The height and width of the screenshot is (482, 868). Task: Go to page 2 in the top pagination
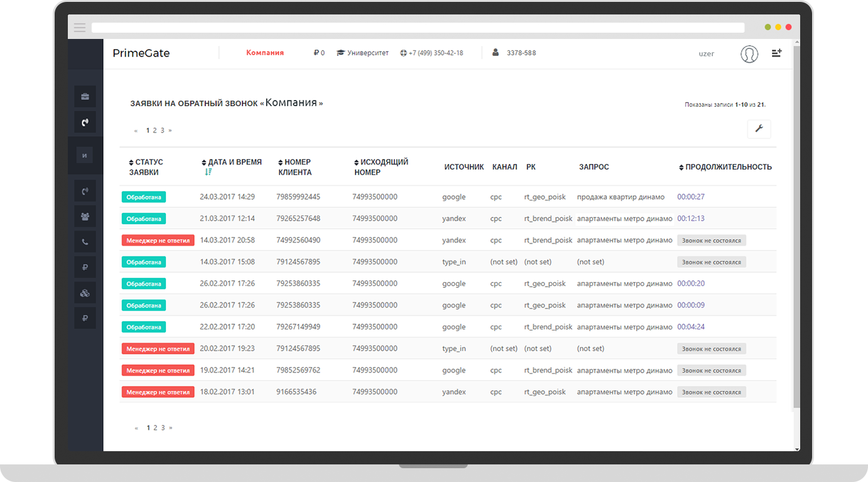155,131
